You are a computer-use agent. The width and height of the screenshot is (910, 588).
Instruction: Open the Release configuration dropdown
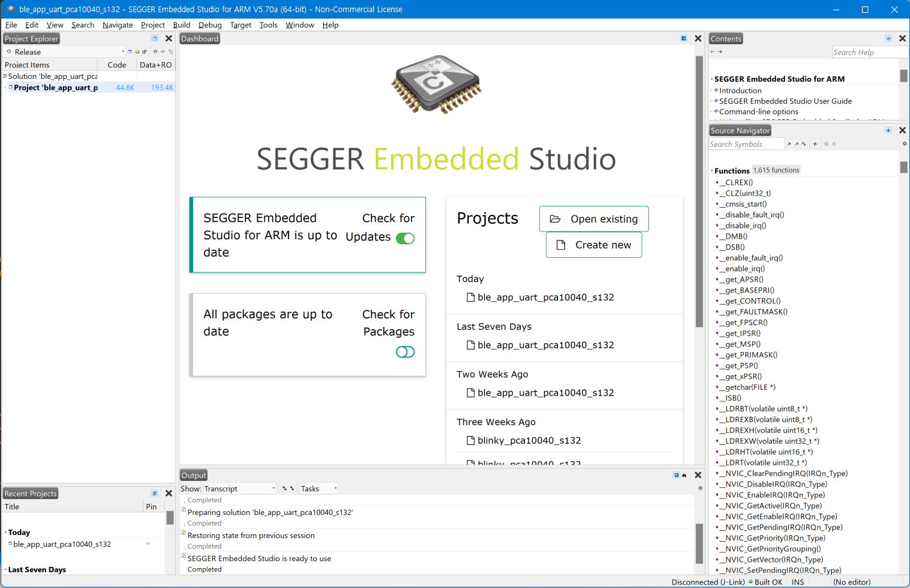coord(64,52)
